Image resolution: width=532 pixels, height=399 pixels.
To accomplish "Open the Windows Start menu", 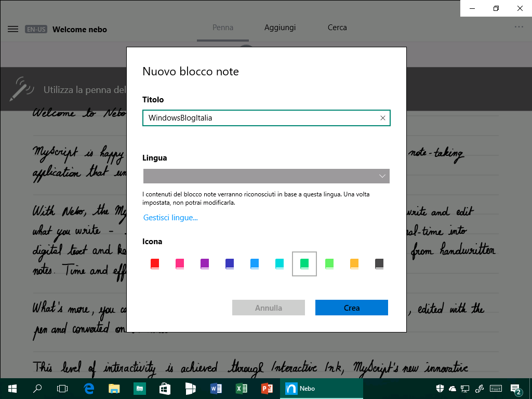I will [x=12, y=389].
